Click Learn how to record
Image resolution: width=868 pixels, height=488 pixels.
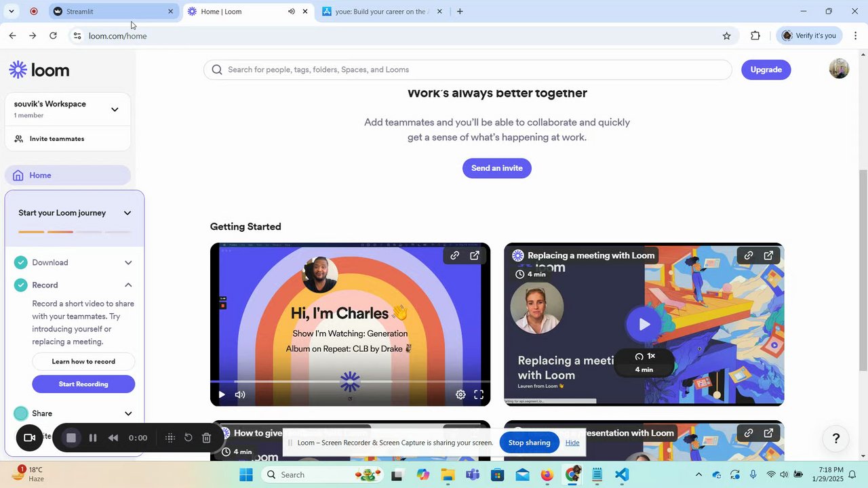(x=83, y=362)
